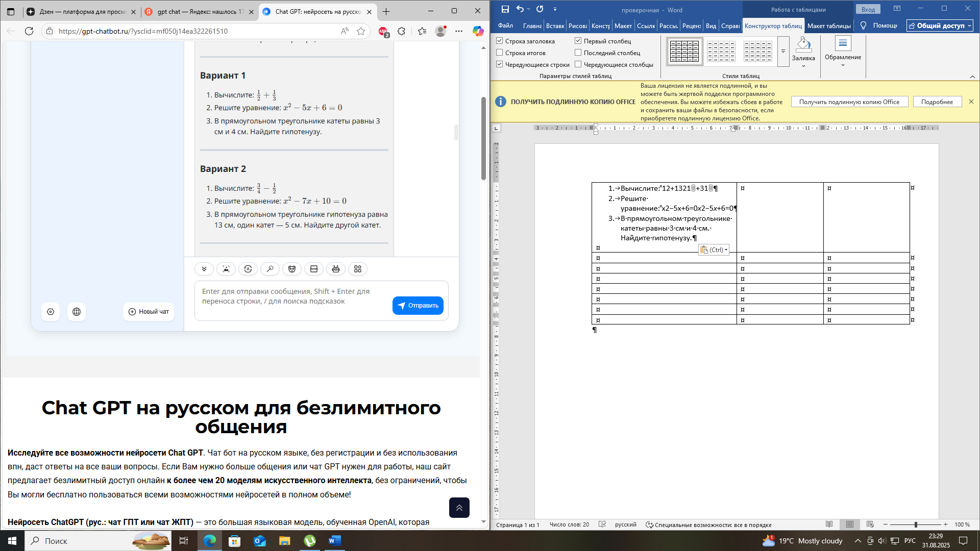Open the Adblock extension icon in Edge
980x551 pixels.
point(383,32)
